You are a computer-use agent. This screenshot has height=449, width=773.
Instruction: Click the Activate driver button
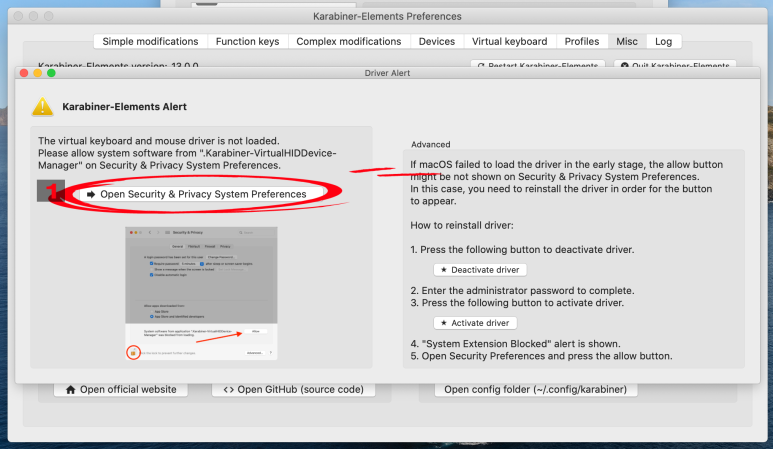pyautogui.click(x=475, y=323)
